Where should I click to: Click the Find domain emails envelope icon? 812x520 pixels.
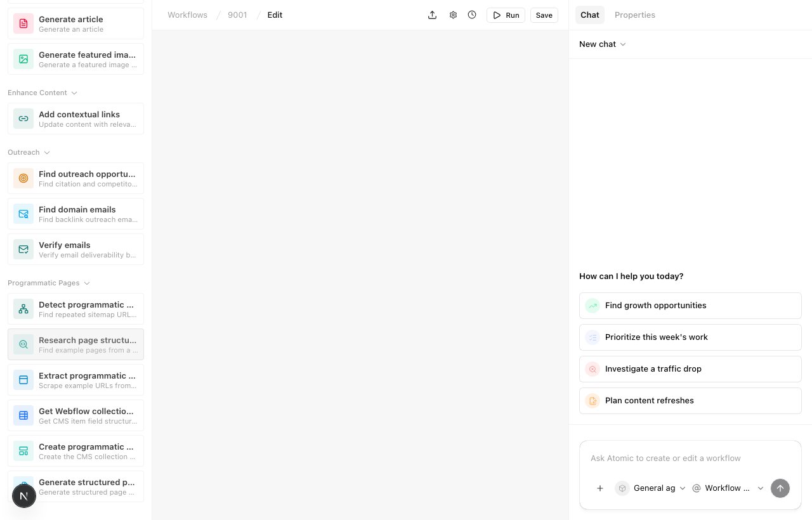pos(23,214)
